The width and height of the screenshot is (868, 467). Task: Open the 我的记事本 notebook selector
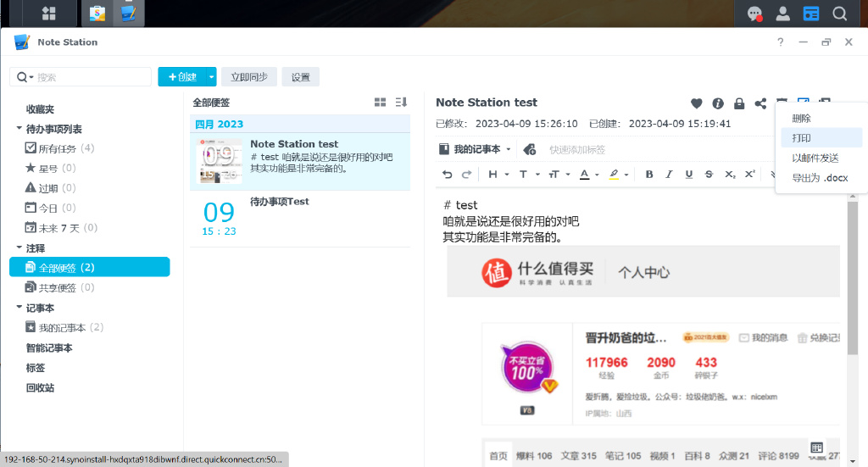(x=475, y=149)
